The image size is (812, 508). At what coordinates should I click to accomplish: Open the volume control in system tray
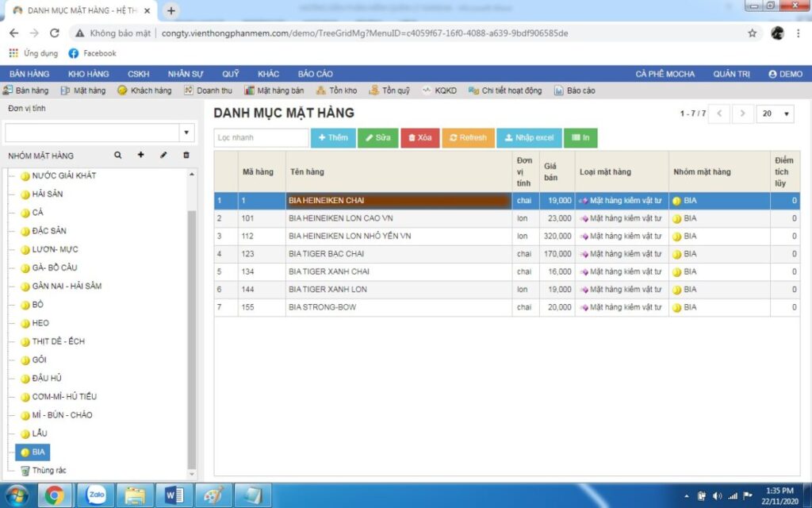(717, 496)
